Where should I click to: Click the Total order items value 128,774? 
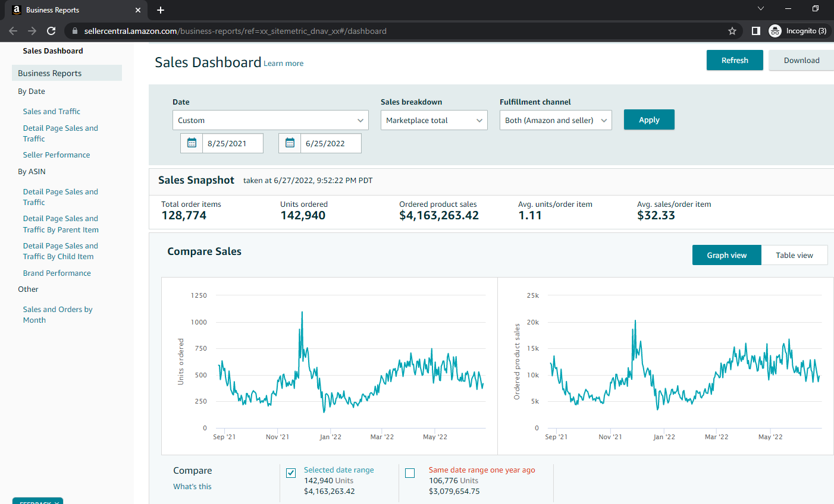[x=184, y=216]
